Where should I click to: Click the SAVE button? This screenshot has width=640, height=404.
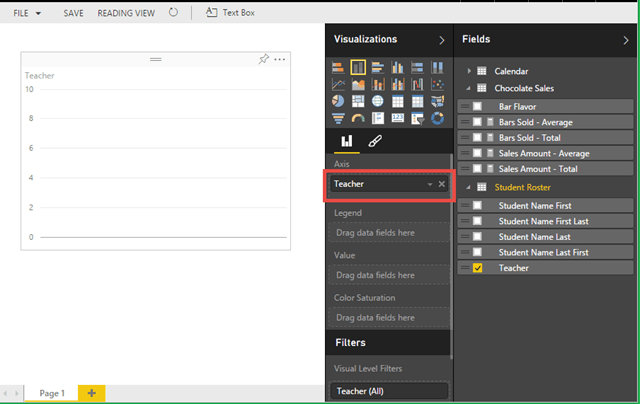tap(73, 13)
